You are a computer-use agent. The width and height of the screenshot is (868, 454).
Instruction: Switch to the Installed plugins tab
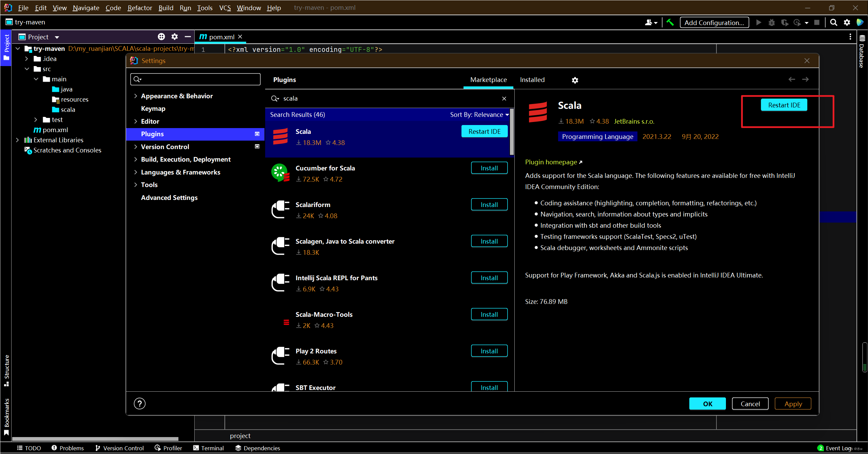[532, 80]
